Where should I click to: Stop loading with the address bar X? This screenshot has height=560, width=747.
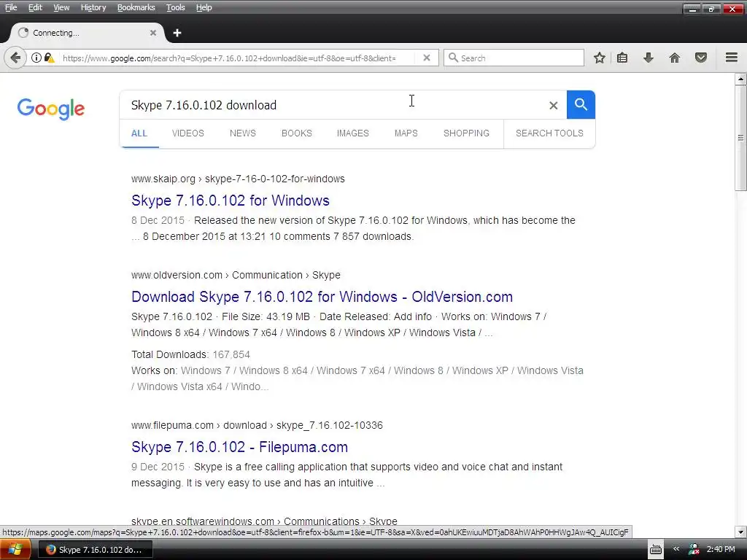coord(427,58)
